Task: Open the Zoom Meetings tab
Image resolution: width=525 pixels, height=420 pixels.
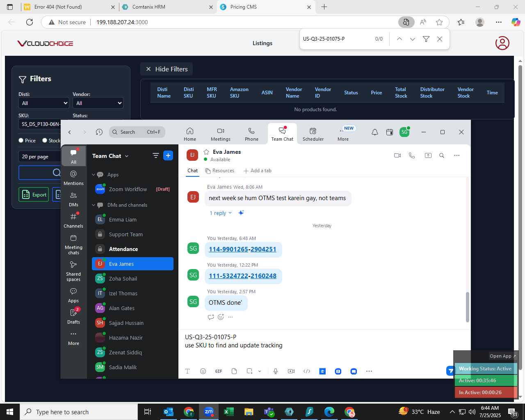Action: pyautogui.click(x=221, y=134)
